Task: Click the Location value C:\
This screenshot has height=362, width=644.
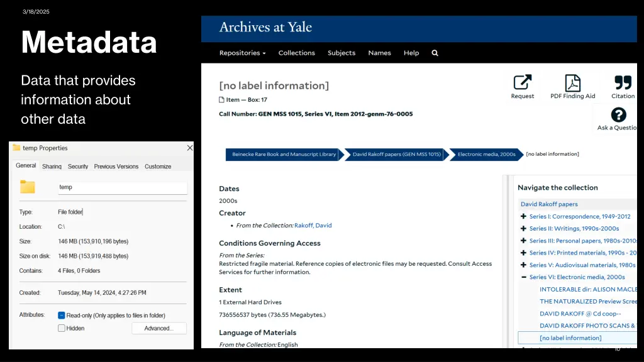Action: [61, 226]
